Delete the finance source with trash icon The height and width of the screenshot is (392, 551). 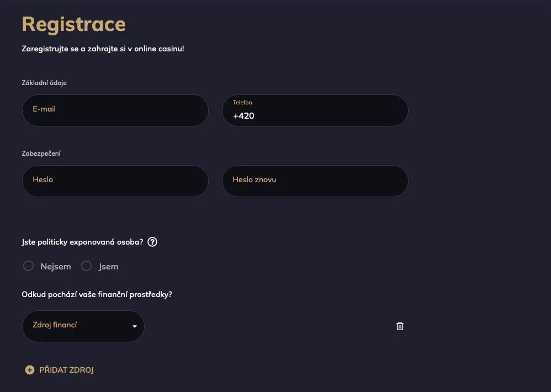coord(400,326)
